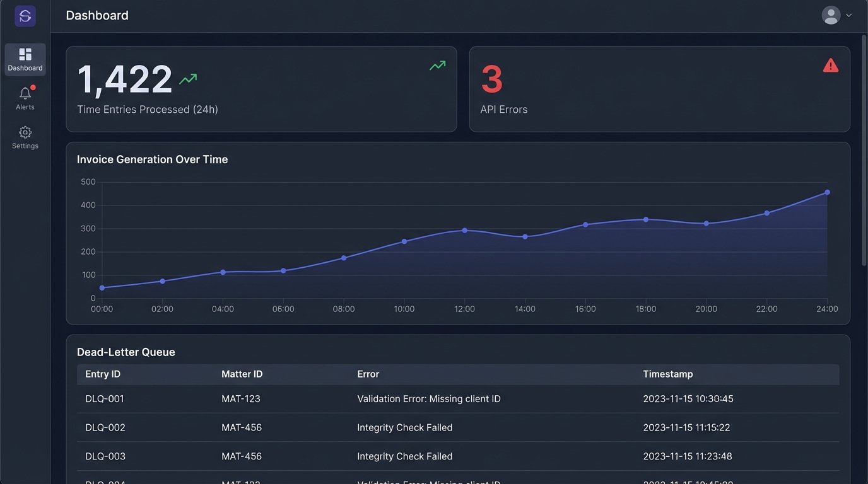Expand the user profile dropdown chevron

coord(848,16)
